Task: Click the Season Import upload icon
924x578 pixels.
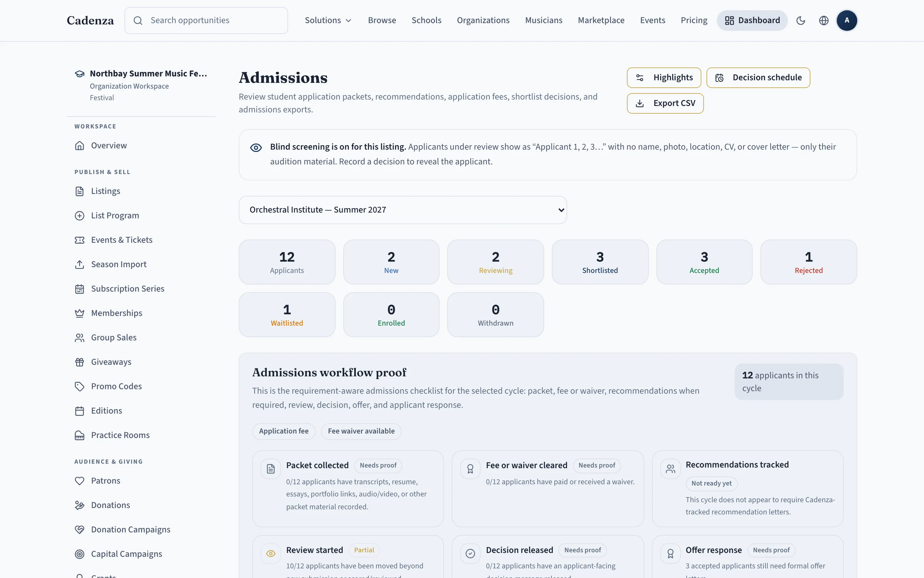Action: (80, 265)
